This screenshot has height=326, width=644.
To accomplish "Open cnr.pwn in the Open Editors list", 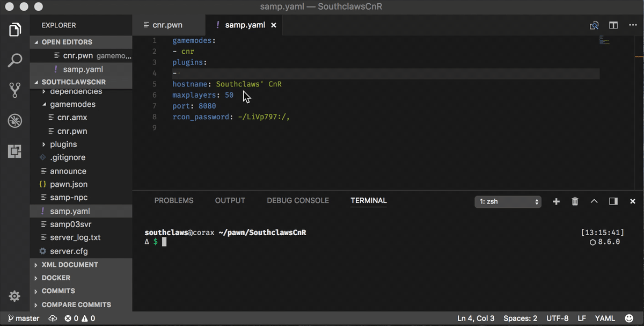I will click(x=81, y=55).
